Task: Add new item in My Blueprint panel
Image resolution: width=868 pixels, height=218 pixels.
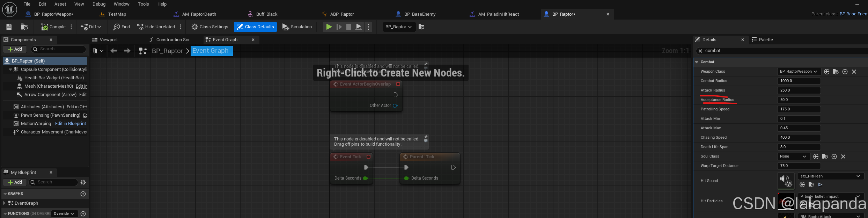Action: click(15, 182)
